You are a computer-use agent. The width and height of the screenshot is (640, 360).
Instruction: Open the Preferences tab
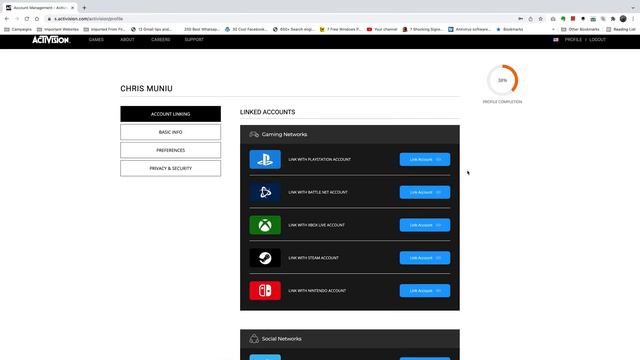click(171, 150)
